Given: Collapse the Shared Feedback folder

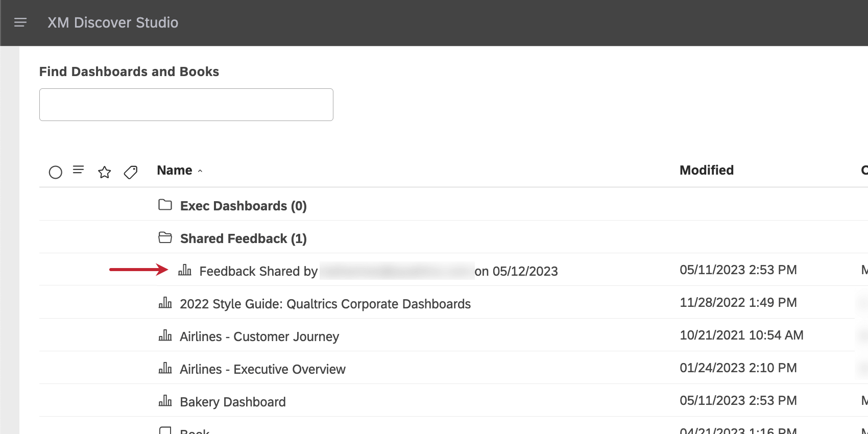Looking at the screenshot, I should [165, 238].
